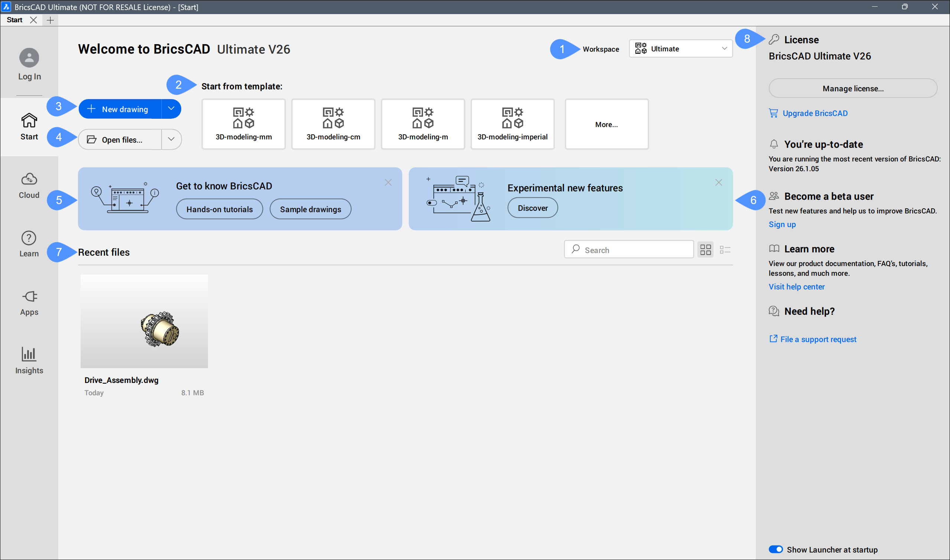Close the Get to know BricsCAD banner
Image resolution: width=950 pixels, height=560 pixels.
(x=388, y=183)
